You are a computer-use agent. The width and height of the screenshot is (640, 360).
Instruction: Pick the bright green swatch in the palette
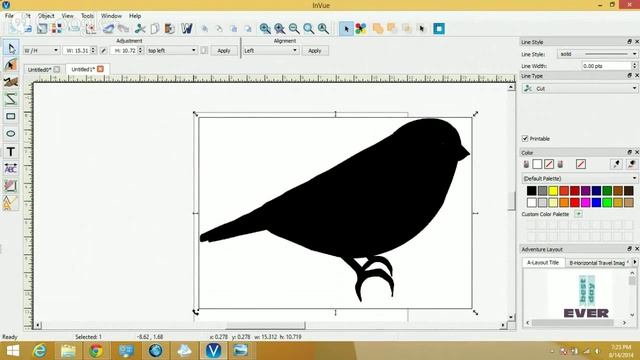(x=607, y=202)
